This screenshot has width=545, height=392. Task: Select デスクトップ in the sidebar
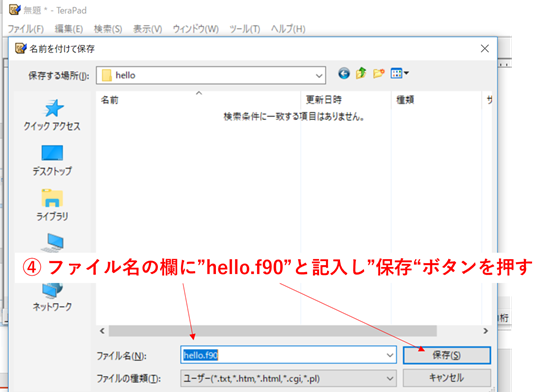point(52,161)
